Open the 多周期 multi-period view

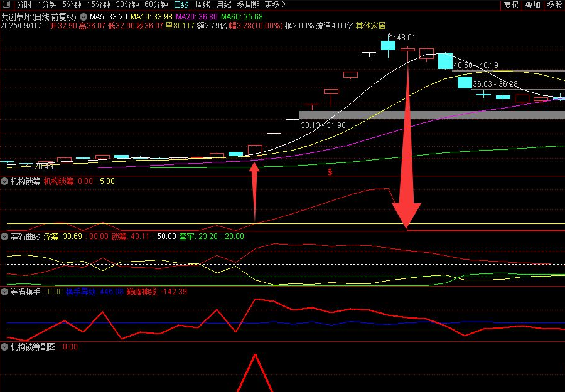tap(248, 4)
